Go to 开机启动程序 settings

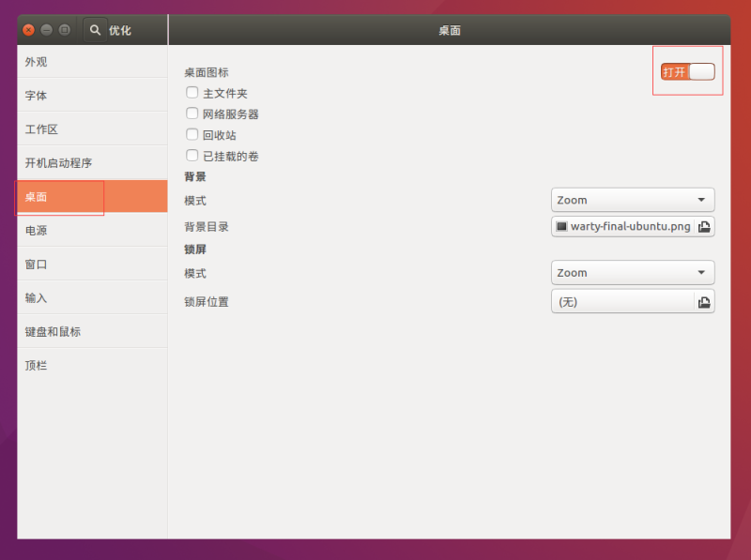[92, 162]
